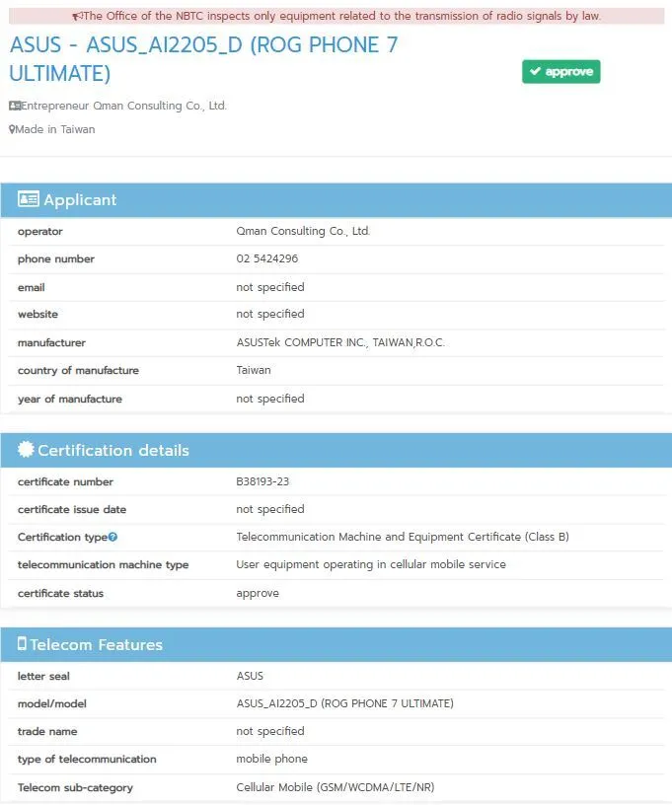
Task: Select the Applicant section header
Action: pyautogui.click(x=336, y=199)
